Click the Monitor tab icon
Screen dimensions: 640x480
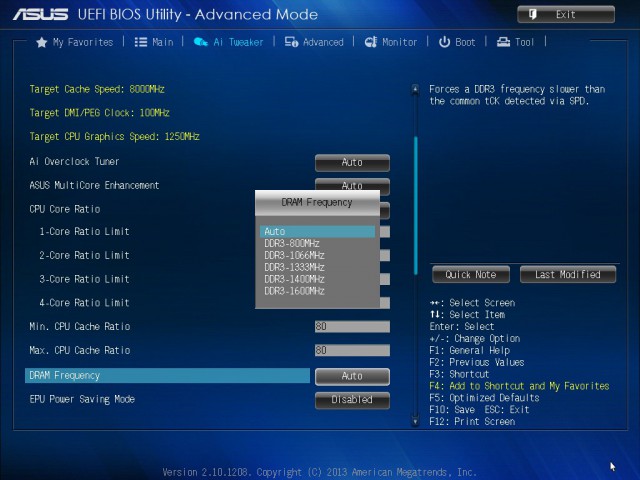pyautogui.click(x=371, y=42)
